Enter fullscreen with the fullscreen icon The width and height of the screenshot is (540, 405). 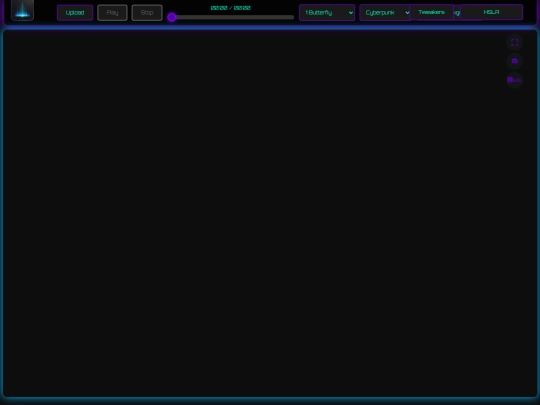point(515,42)
